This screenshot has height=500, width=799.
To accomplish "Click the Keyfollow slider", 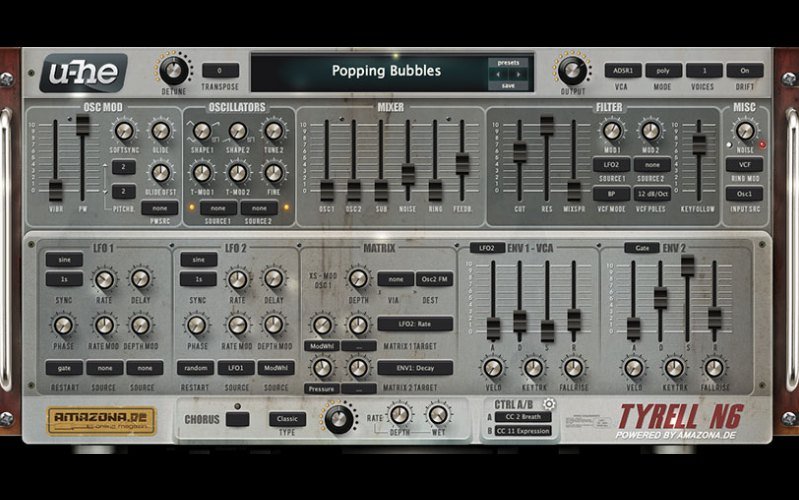I will coord(699,145).
